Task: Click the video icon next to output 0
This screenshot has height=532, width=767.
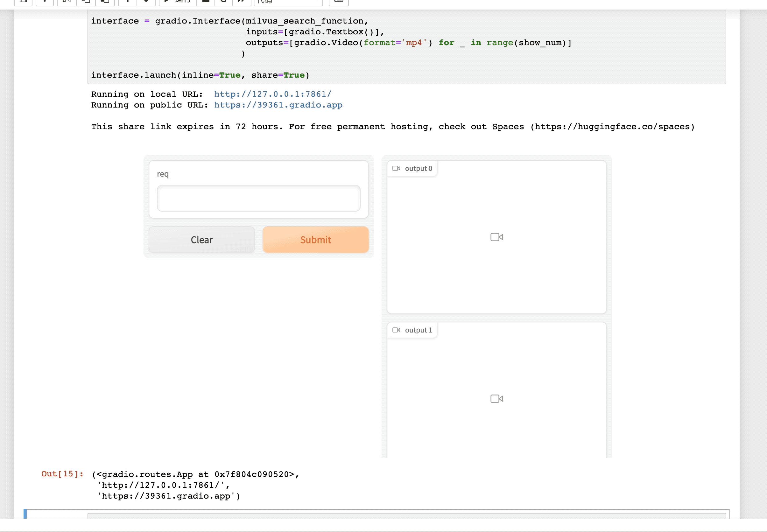Action: pyautogui.click(x=396, y=168)
